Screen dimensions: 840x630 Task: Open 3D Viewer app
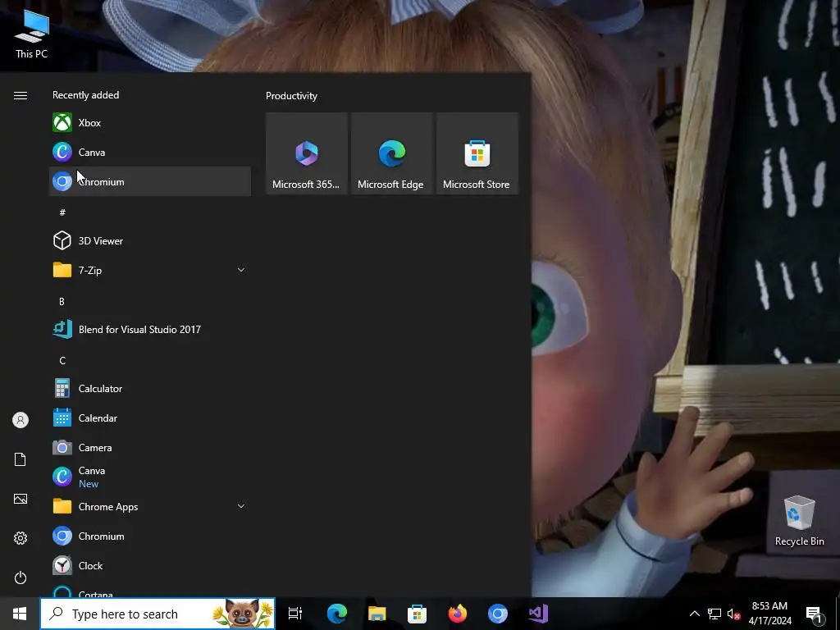coord(149,240)
